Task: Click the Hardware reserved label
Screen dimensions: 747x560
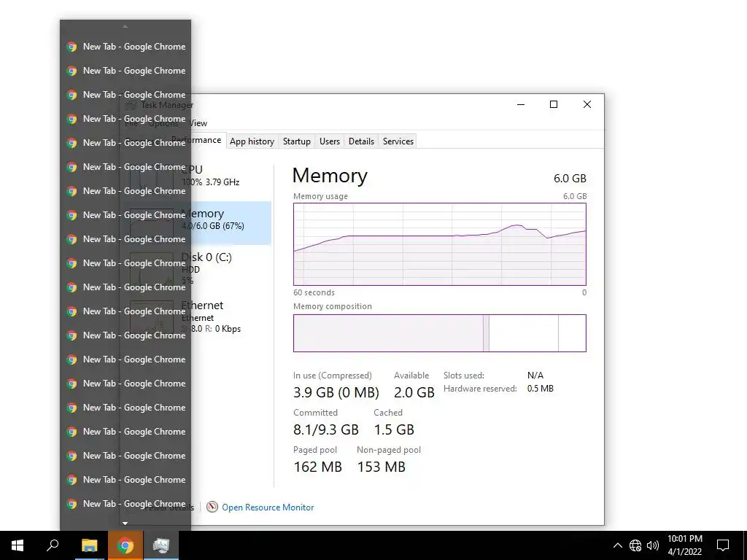Action: tap(480, 389)
